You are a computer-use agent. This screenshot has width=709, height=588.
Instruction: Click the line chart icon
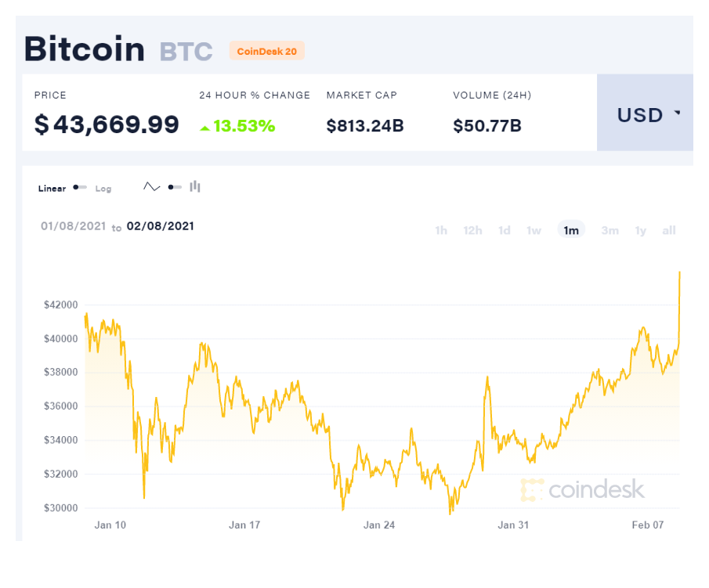(x=151, y=187)
